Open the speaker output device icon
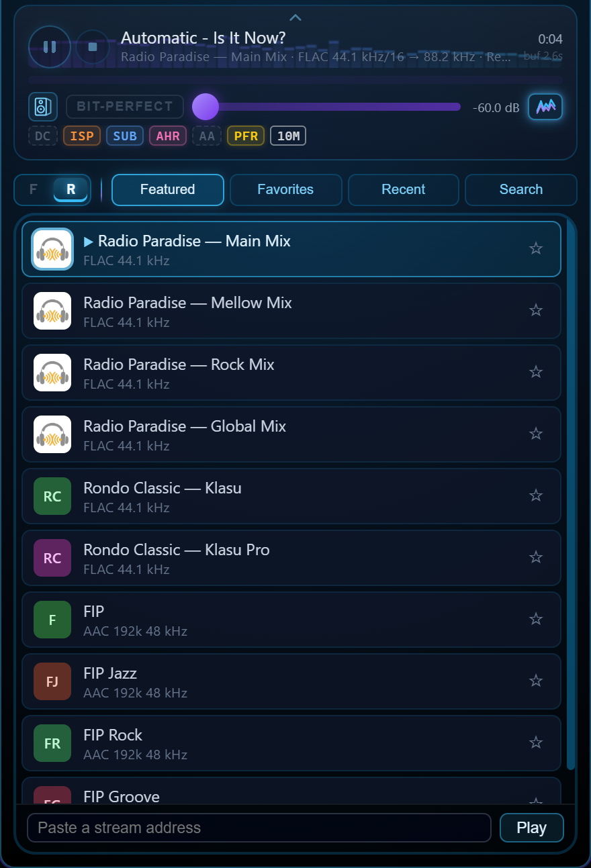This screenshot has height=868, width=591. [43, 106]
